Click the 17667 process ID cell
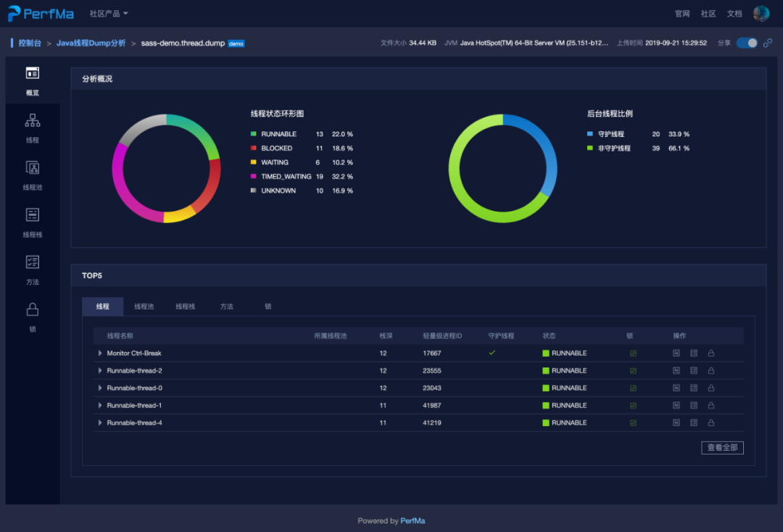 pyautogui.click(x=432, y=353)
